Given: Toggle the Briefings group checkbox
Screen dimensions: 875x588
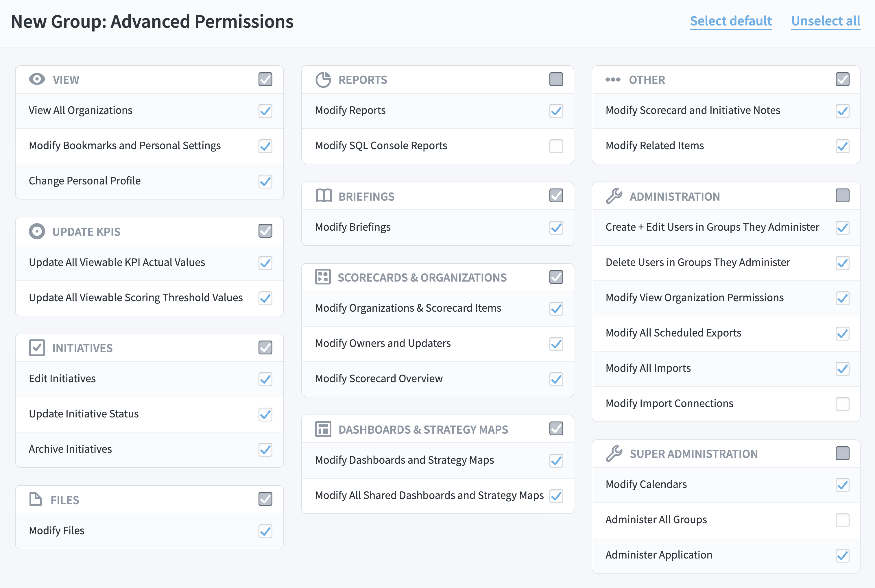Looking at the screenshot, I should pyautogui.click(x=556, y=195).
